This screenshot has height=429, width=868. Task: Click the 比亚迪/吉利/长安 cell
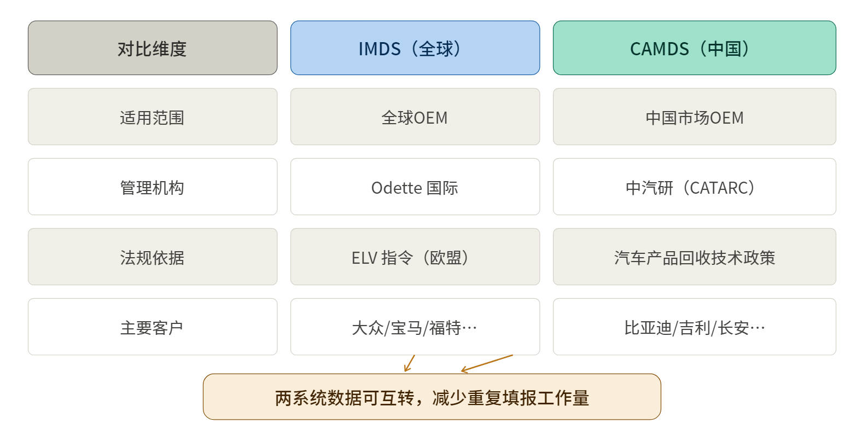695,327
